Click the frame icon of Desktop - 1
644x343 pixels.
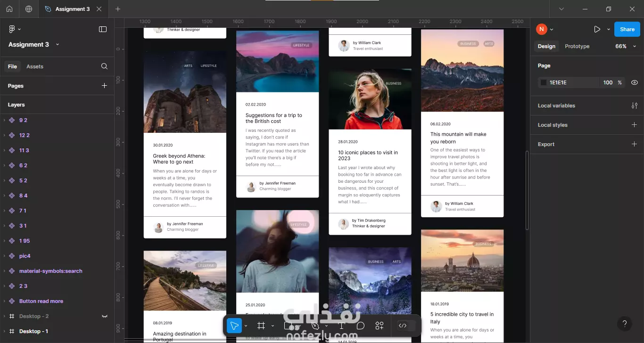click(12, 331)
